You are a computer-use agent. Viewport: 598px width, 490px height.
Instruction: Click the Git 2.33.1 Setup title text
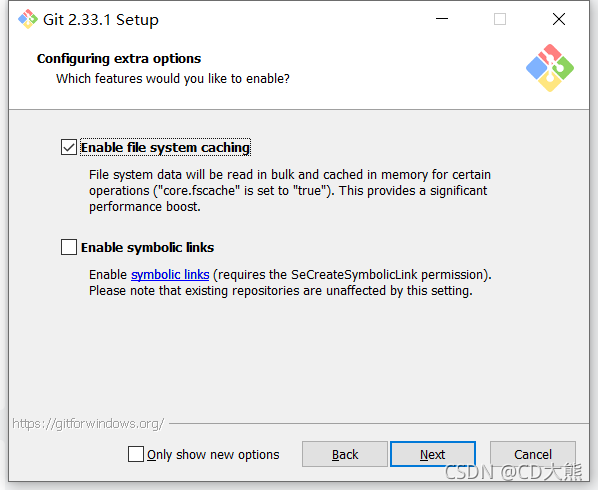point(101,20)
